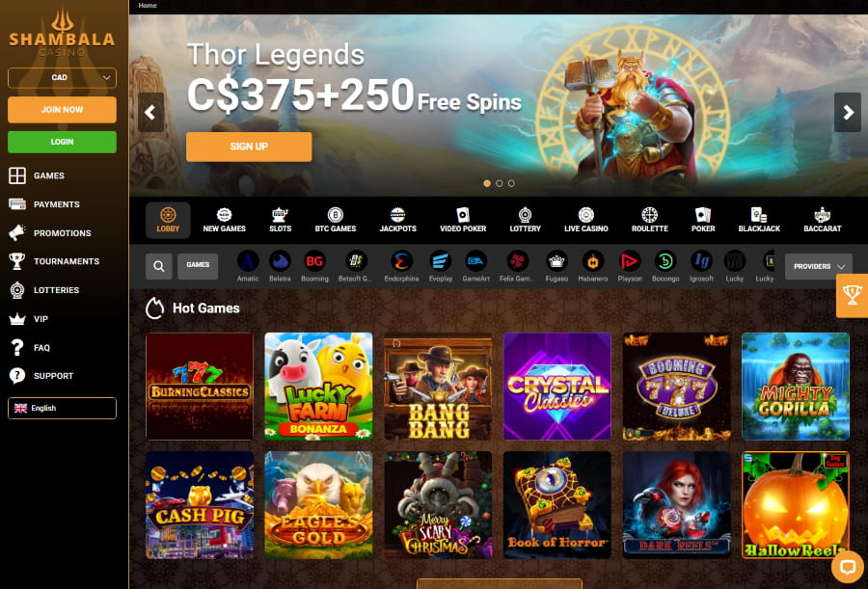Switch to the Live Casino category tab
This screenshot has width=868, height=589.
coord(585,220)
